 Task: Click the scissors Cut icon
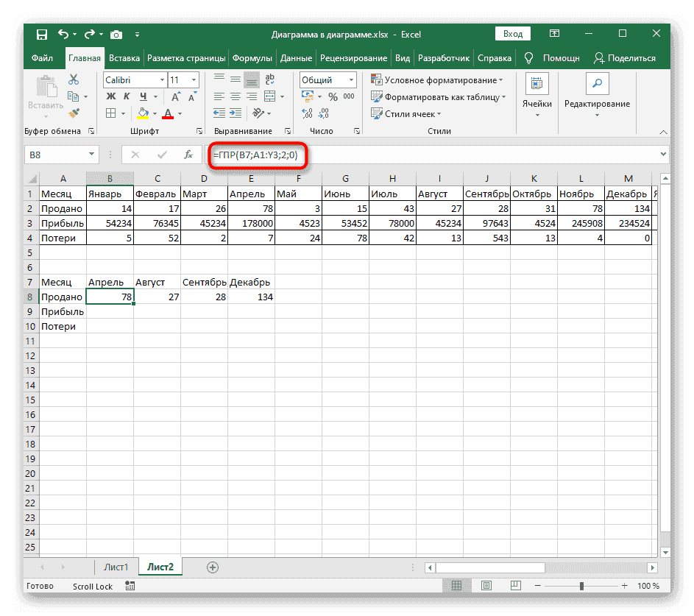[73, 79]
